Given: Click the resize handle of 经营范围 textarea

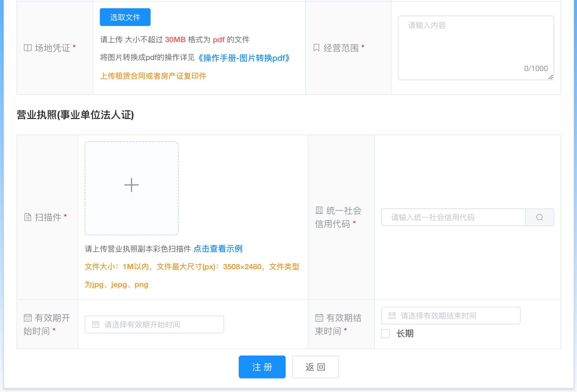Looking at the screenshot, I should point(551,77).
